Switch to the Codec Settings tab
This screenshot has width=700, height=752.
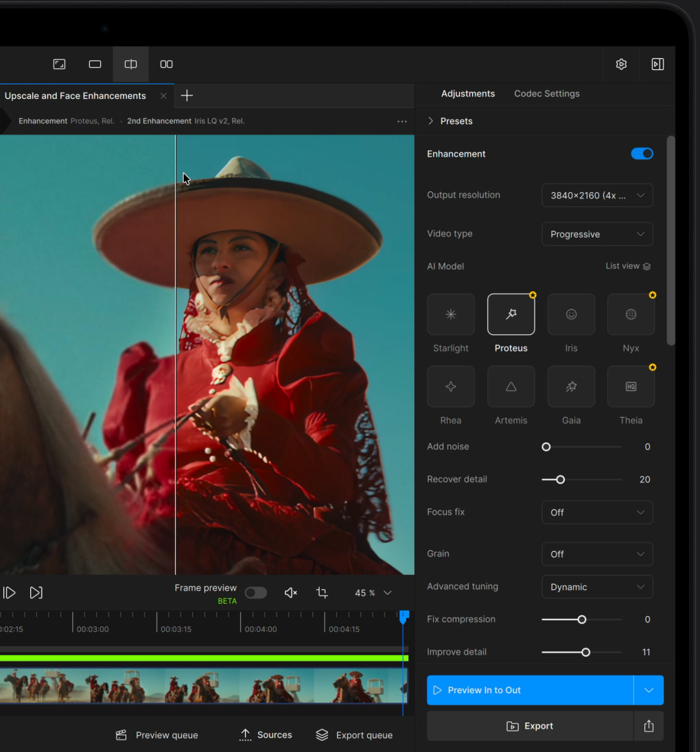pos(546,93)
